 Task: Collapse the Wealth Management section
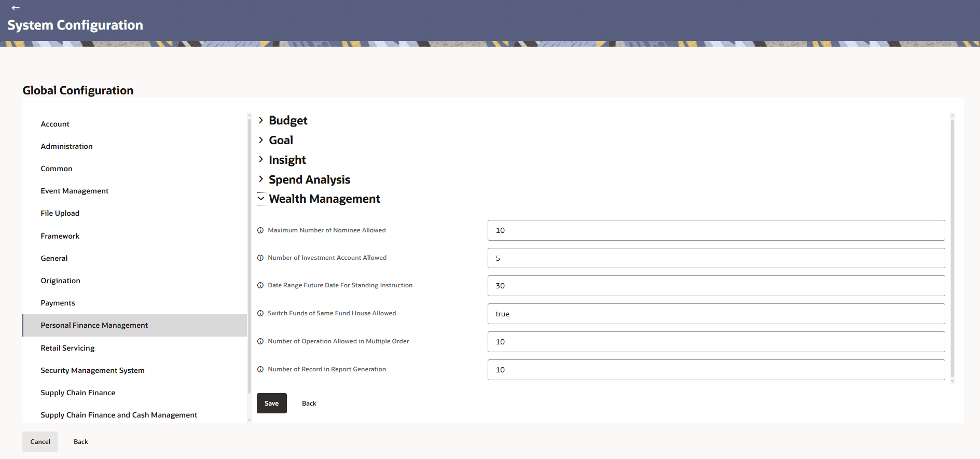tap(261, 199)
